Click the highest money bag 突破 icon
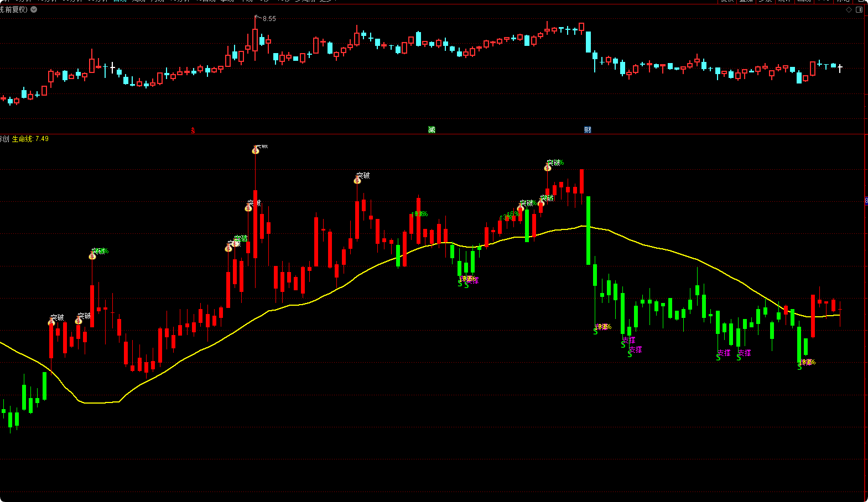868x502 pixels. tap(256, 150)
